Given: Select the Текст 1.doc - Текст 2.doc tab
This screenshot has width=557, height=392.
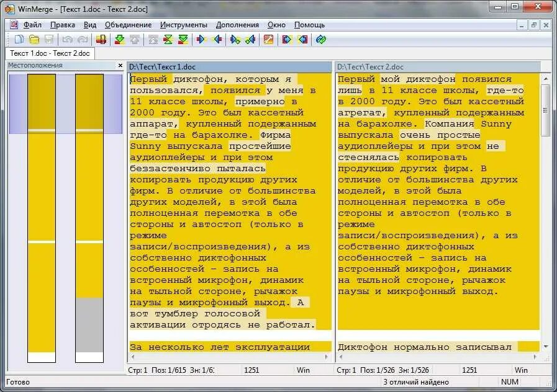Looking at the screenshot, I should click(x=50, y=53).
